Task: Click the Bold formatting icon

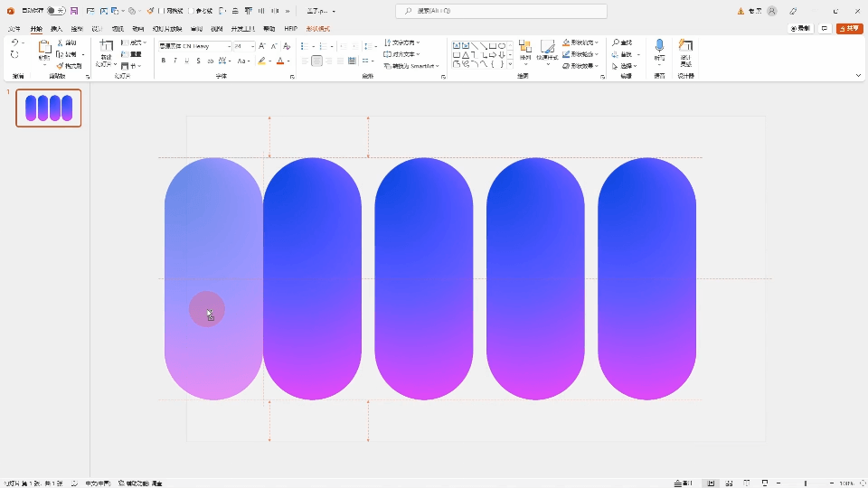Action: [164, 61]
